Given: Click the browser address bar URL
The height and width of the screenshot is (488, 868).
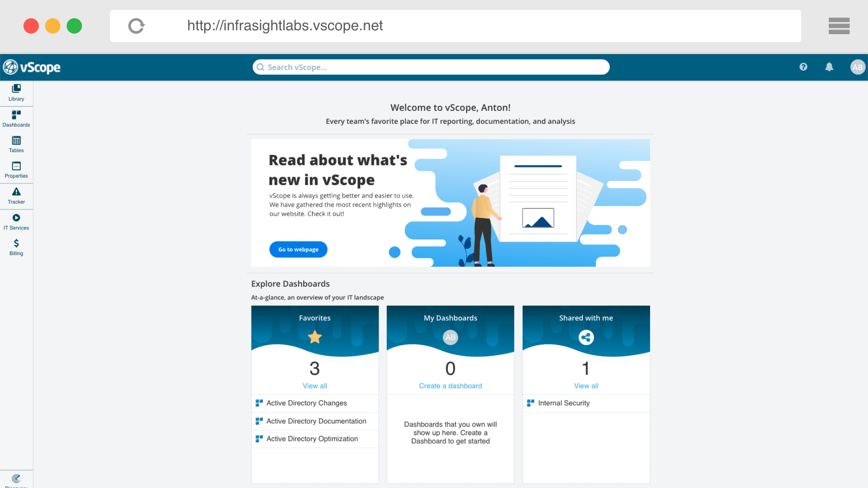Looking at the screenshot, I should pyautogui.click(x=285, y=26).
